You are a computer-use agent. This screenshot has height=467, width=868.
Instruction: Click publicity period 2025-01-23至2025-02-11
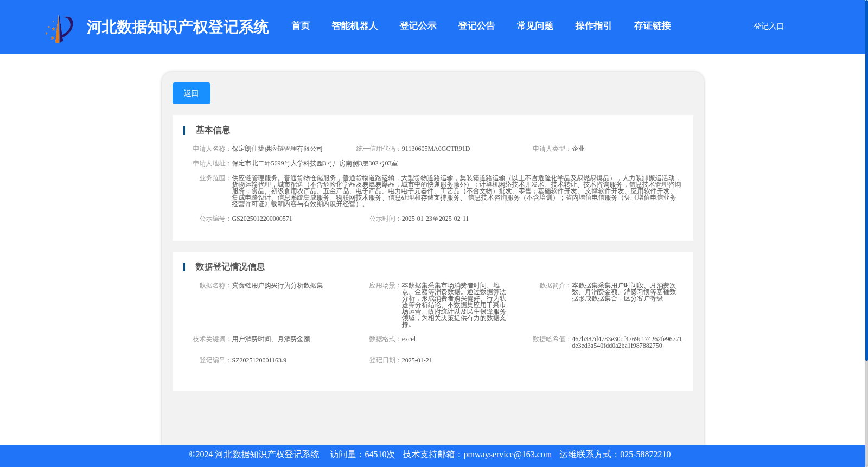[435, 219]
